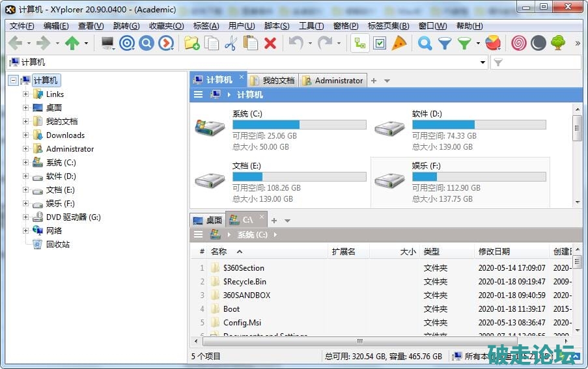The image size is (588, 369).
Task: Open the address bar dropdown arrow
Action: point(483,62)
